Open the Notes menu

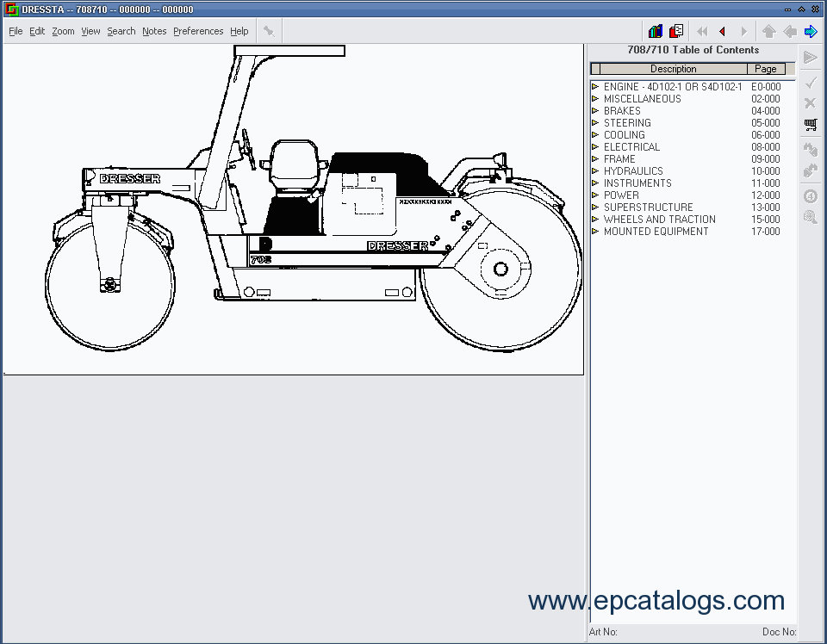154,31
